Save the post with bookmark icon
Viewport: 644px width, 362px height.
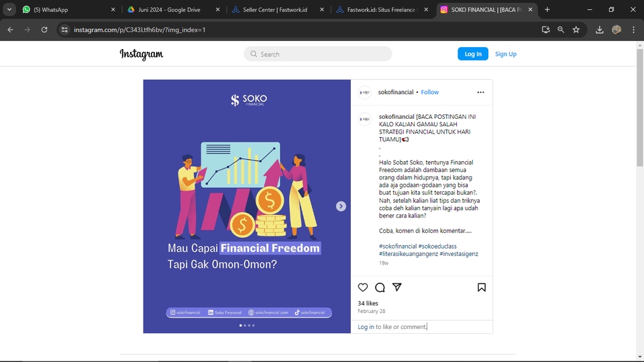482,287
